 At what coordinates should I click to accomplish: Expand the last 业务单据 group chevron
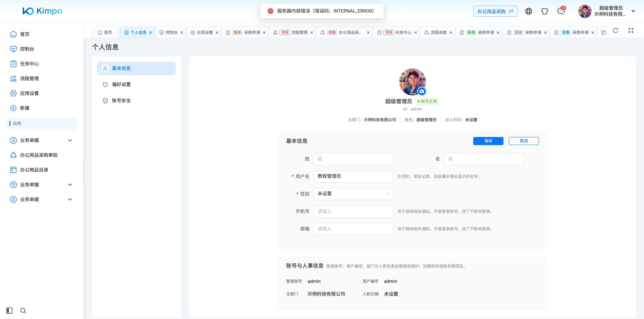[x=70, y=199]
